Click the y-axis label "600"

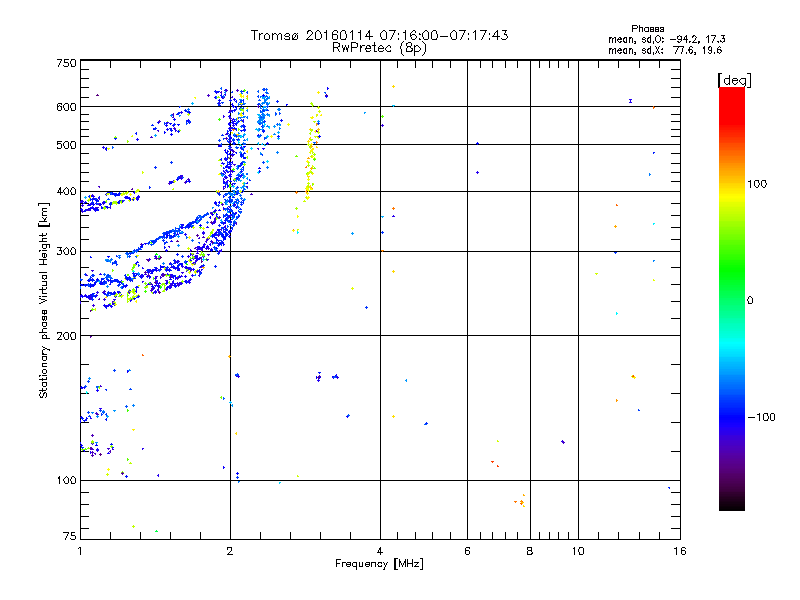[x=66, y=107]
